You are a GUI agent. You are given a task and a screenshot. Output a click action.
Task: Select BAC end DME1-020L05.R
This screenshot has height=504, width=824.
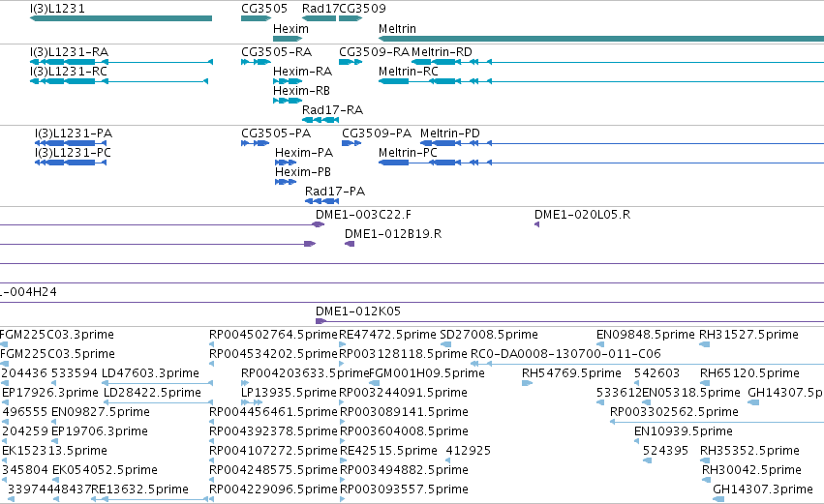(582, 215)
